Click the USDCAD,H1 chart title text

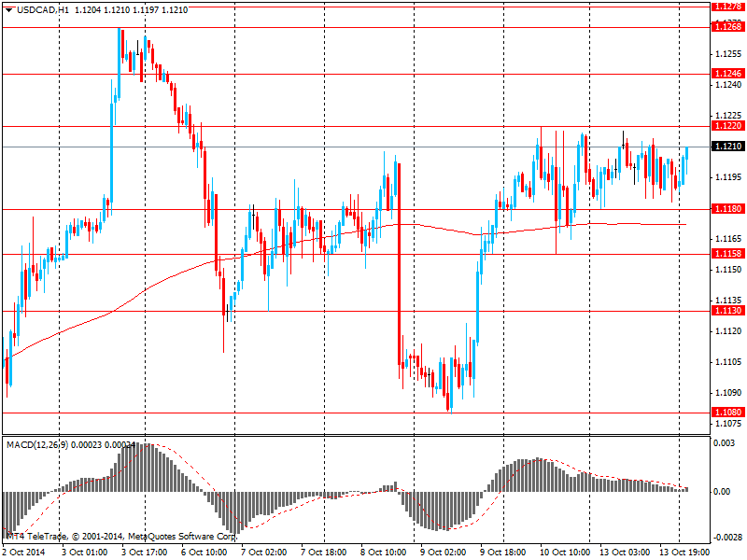coord(43,9)
